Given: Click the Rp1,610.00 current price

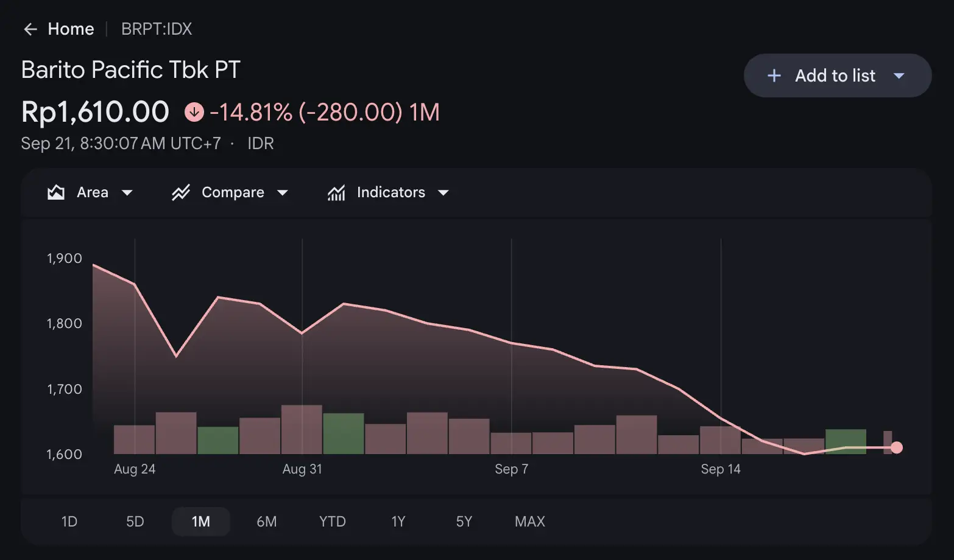Looking at the screenshot, I should [x=96, y=112].
